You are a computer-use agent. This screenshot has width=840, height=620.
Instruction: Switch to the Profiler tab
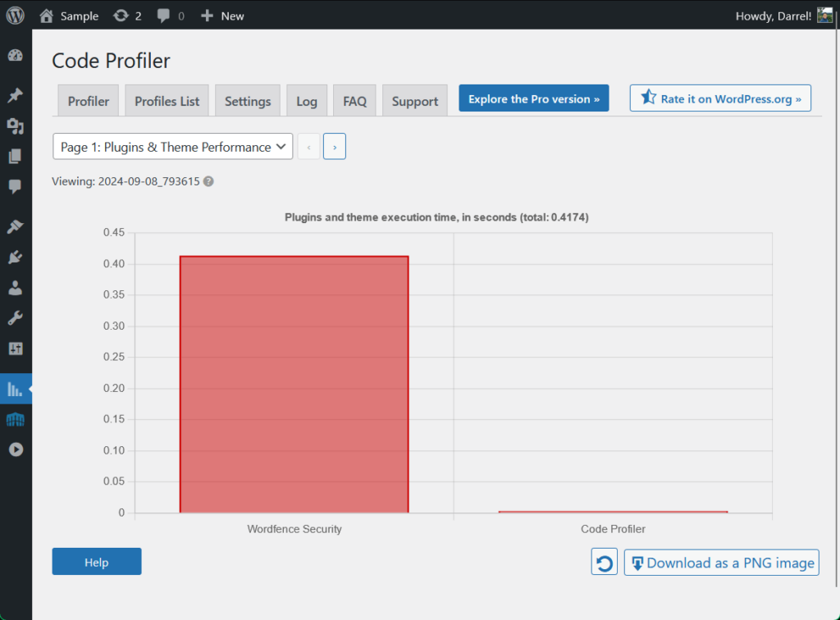89,101
